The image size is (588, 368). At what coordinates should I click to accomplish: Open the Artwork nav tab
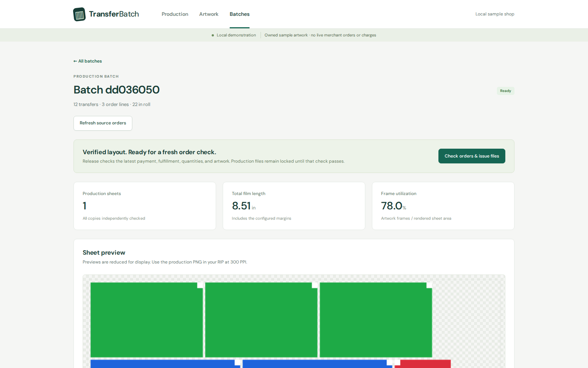[x=209, y=14]
